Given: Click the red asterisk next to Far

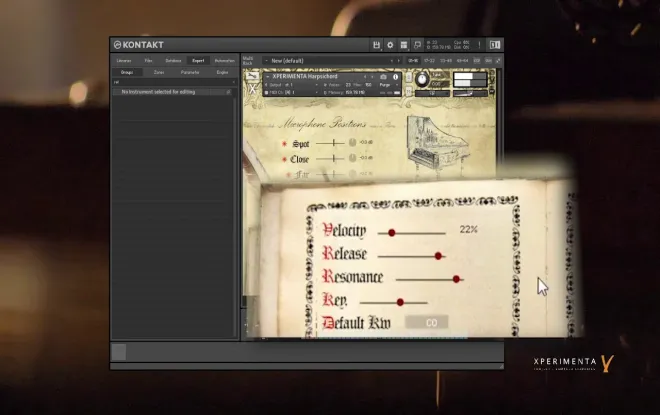Looking at the screenshot, I should [x=289, y=174].
